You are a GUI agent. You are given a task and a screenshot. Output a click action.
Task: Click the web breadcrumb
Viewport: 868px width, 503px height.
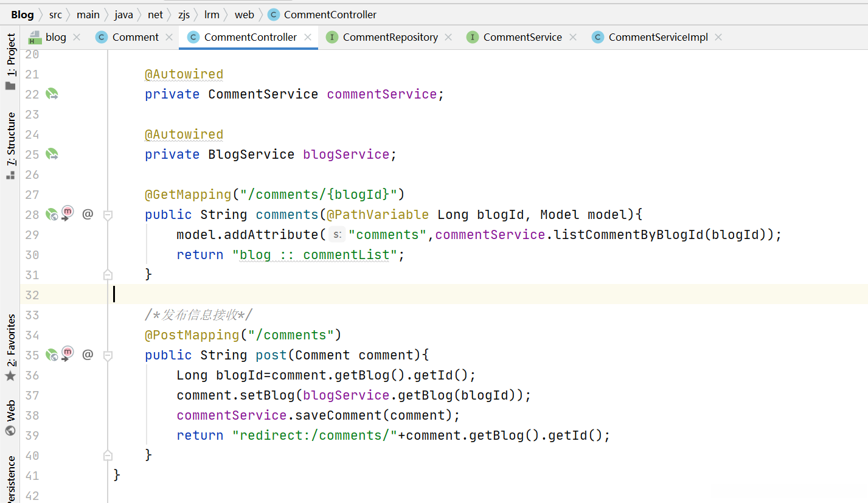[x=245, y=15]
